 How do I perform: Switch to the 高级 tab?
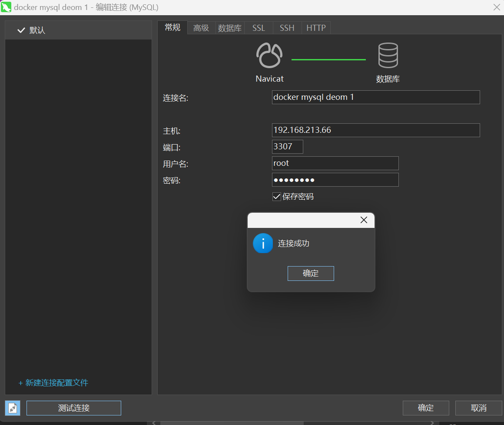(x=201, y=28)
